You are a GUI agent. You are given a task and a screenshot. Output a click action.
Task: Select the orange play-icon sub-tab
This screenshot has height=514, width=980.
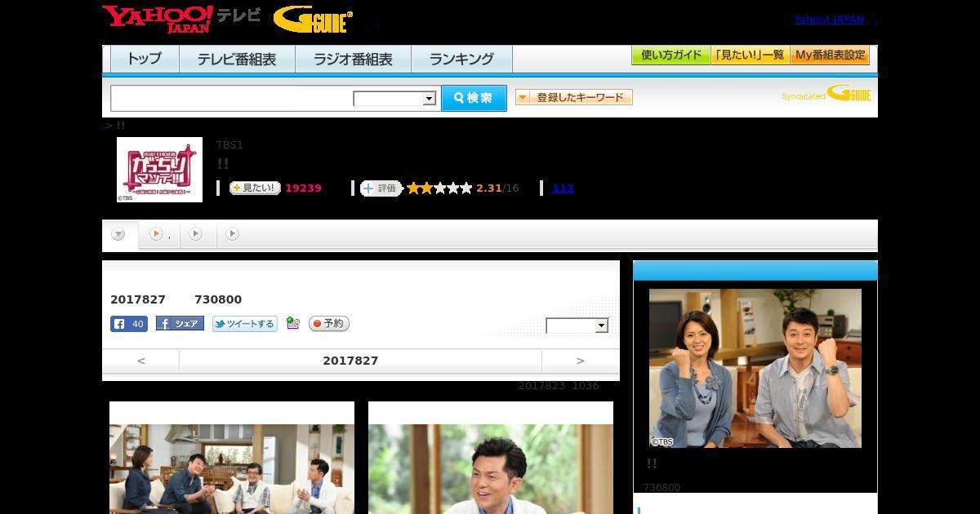pyautogui.click(x=158, y=234)
